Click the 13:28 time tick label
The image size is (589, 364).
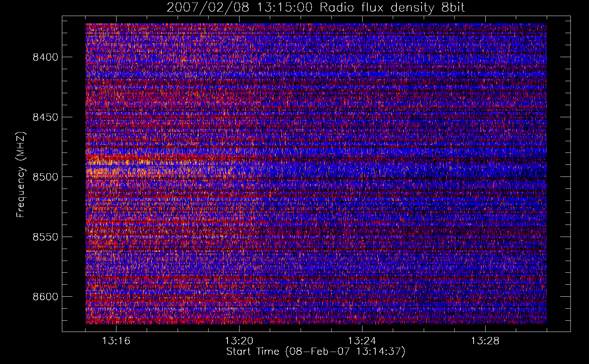coord(485,341)
